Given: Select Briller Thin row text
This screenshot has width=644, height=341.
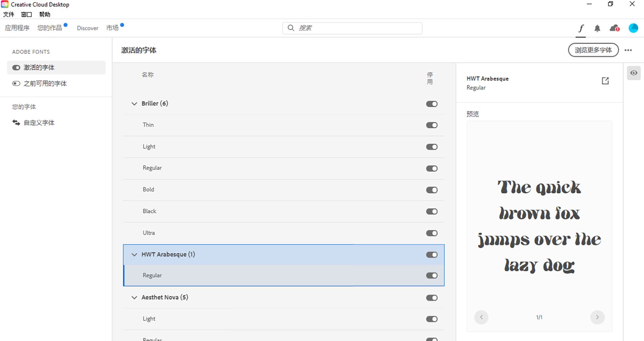Looking at the screenshot, I should pos(148,125).
